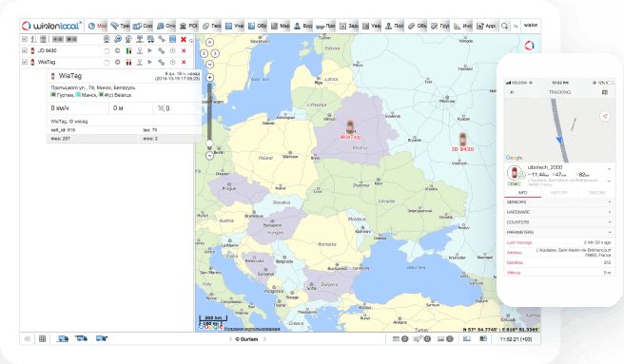Viewport: 624px width, 364px height.
Task: Open the POI tab
Action: click(188, 26)
